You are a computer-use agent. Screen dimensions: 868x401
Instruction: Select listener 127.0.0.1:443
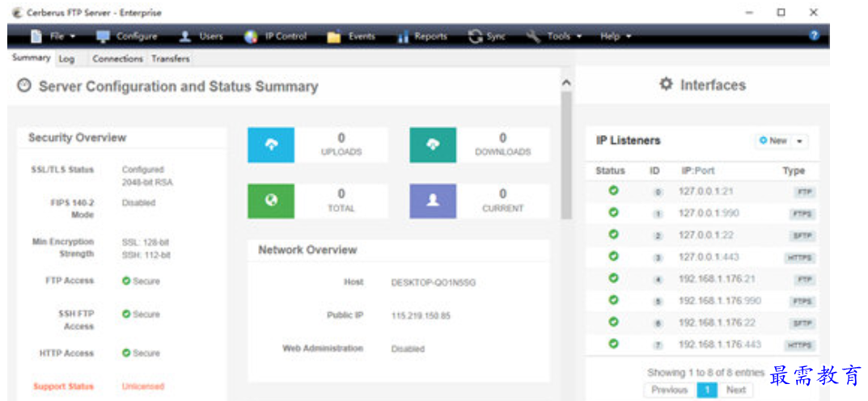[702, 257]
